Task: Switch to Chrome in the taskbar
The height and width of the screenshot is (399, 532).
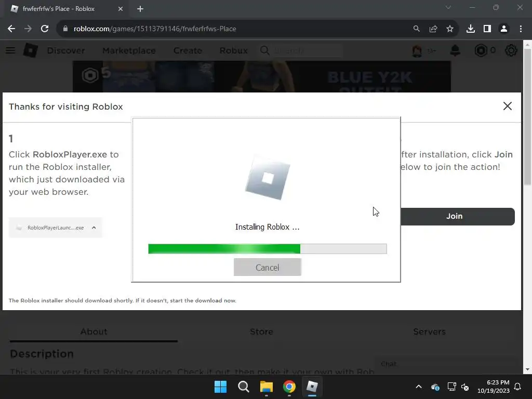Action: tap(289, 387)
